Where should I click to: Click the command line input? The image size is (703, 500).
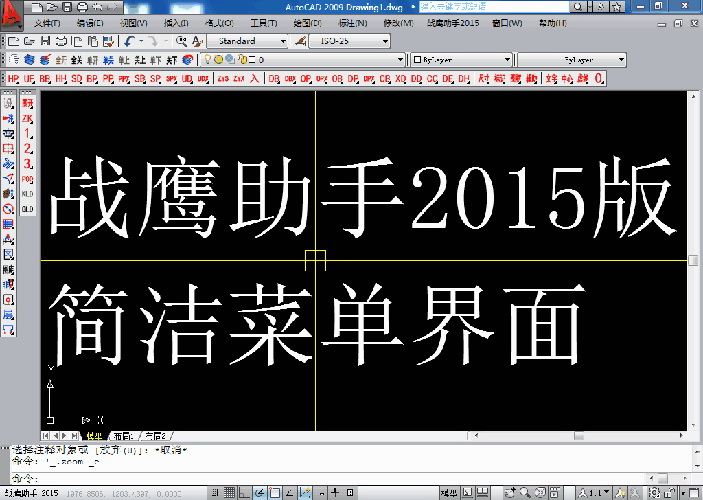(x=331, y=478)
